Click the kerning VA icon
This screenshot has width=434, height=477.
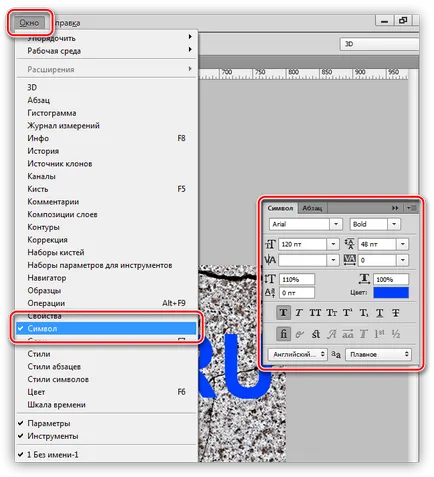[270, 260]
